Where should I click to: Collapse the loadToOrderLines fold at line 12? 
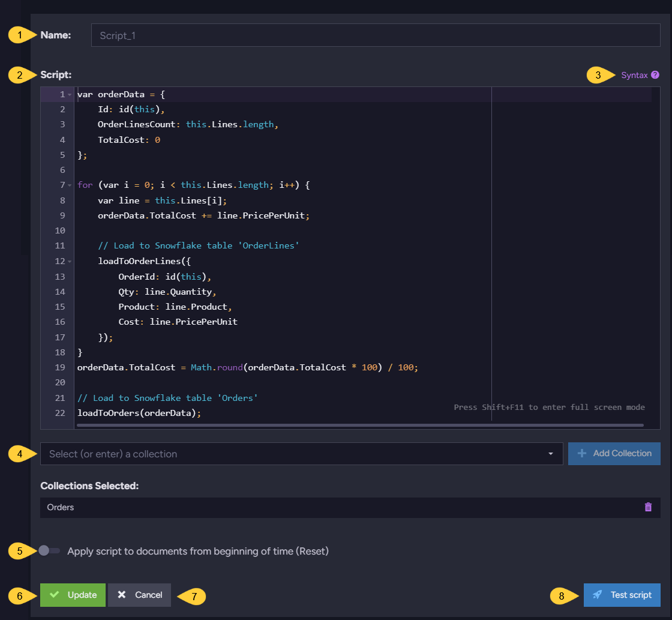[x=70, y=261]
